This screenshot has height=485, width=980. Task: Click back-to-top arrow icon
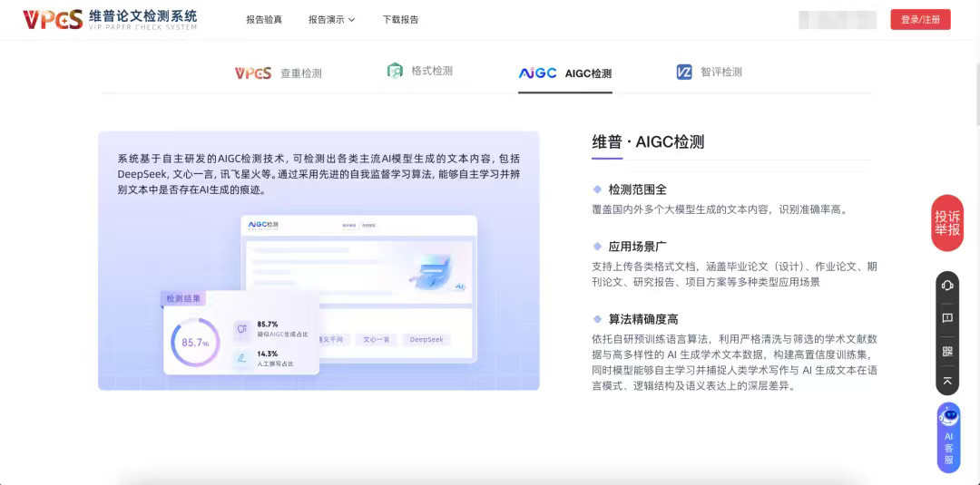[947, 381]
